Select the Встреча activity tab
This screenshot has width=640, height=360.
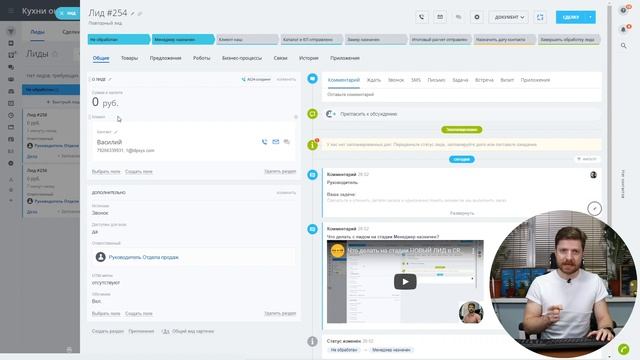(x=484, y=80)
